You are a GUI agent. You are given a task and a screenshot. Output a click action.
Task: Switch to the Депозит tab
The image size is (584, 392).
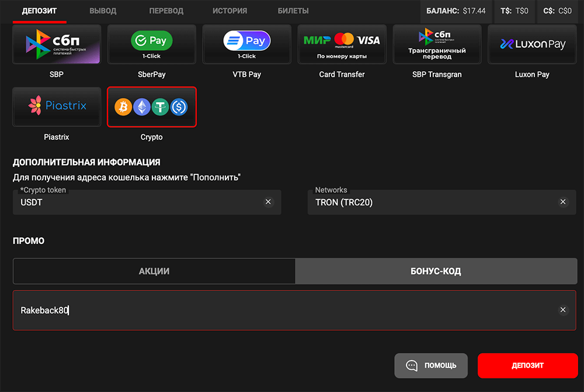click(40, 10)
